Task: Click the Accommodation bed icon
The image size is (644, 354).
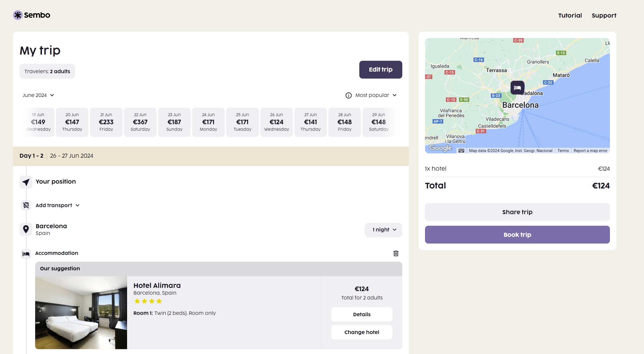Action: (x=26, y=254)
